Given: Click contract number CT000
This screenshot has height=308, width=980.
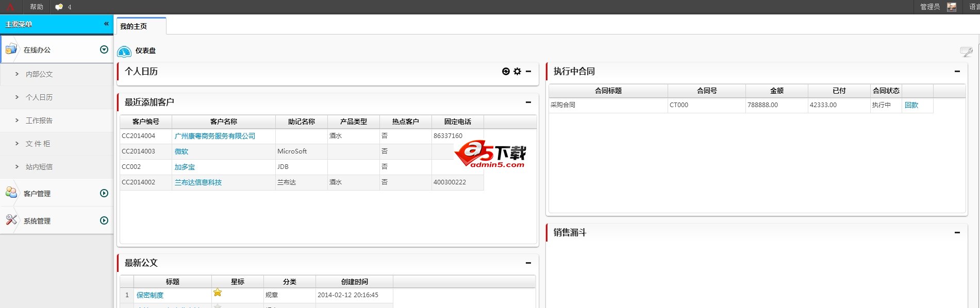Looking at the screenshot, I should point(678,105).
